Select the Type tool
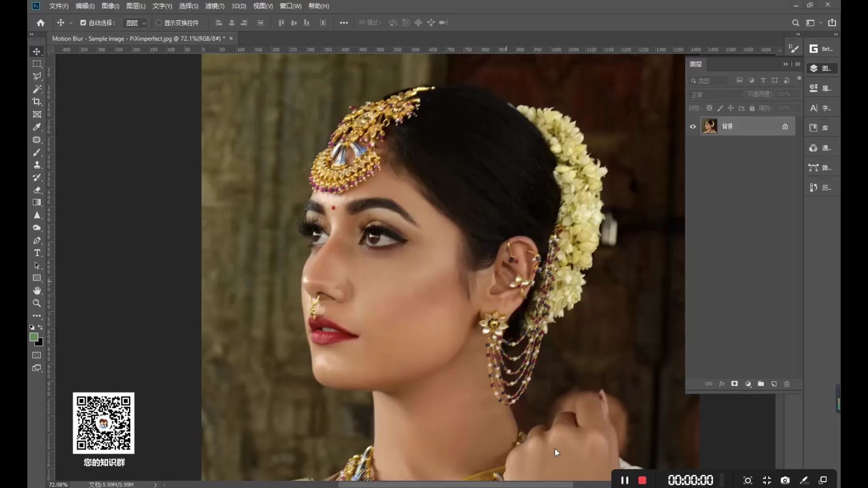The image size is (868, 488). [37, 253]
